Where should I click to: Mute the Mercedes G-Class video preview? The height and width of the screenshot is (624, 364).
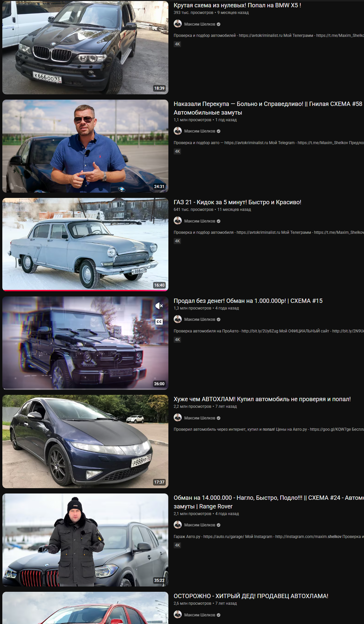coord(159,306)
